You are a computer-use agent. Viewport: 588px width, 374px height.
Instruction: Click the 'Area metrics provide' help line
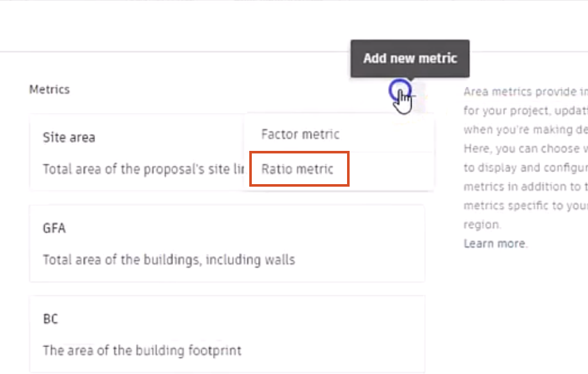point(526,91)
